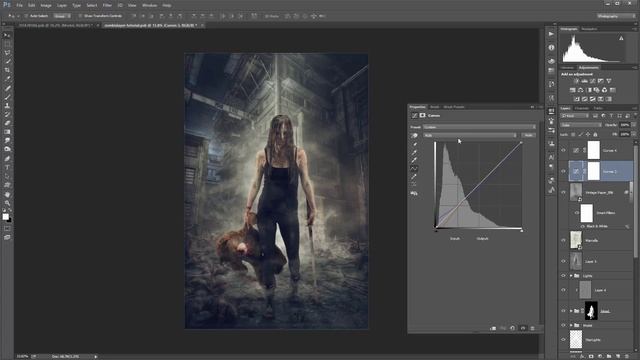
Task: Open the layer filter Kind dropdown
Action: pos(575,116)
